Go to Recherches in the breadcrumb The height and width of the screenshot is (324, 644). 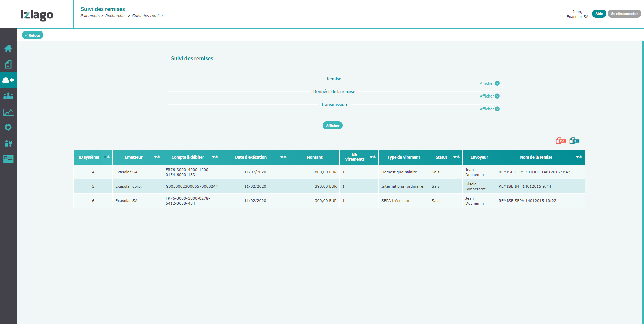(x=116, y=16)
